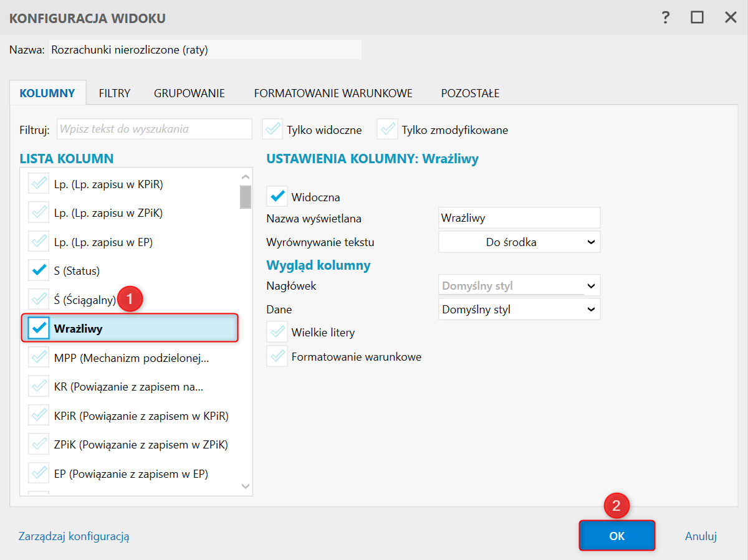748x560 pixels.
Task: Select the KR column in the list
Action: click(128, 387)
